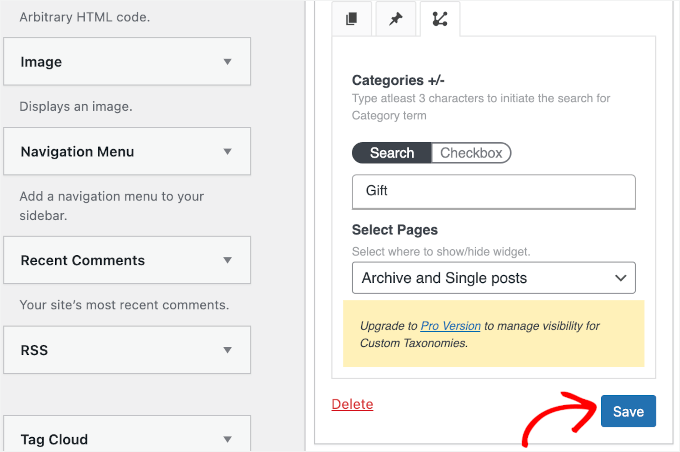Toggle category mode to Search
The width and height of the screenshot is (680, 452).
click(x=391, y=153)
